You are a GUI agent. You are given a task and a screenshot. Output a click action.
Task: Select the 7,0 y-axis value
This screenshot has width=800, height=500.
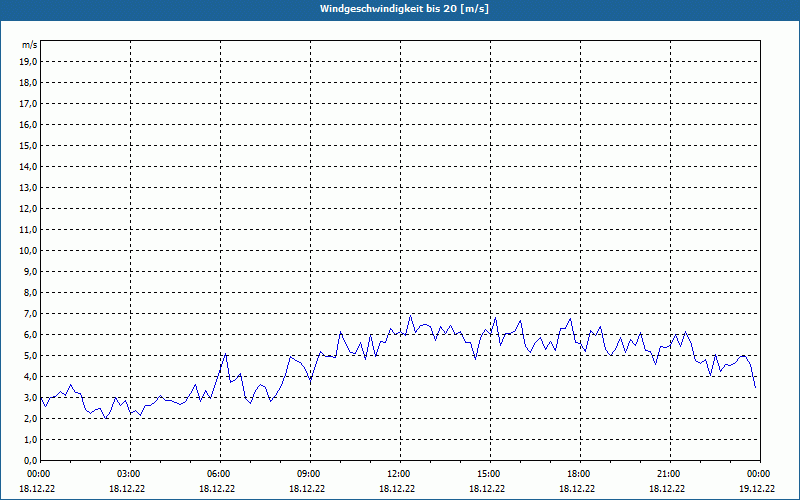[30, 314]
